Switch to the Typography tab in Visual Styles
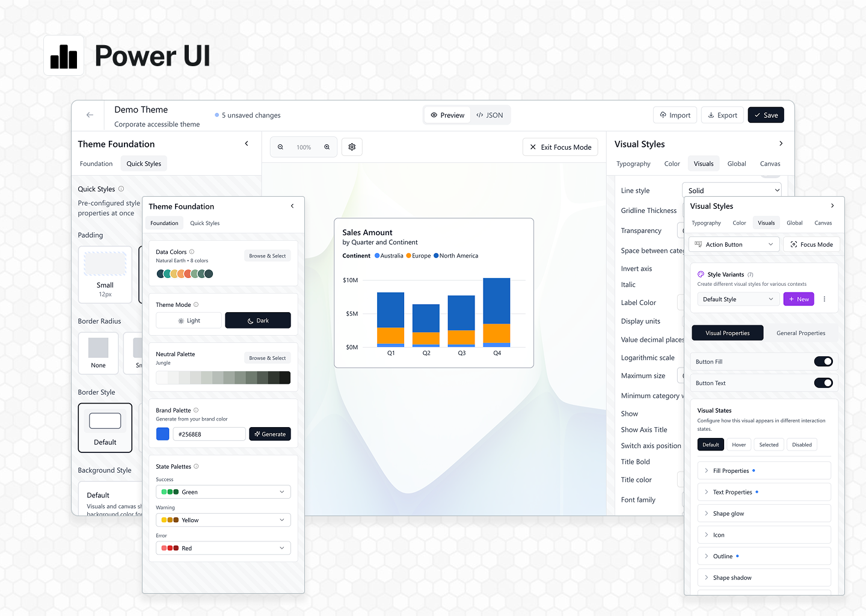Image resolution: width=866 pixels, height=616 pixels. point(707,223)
